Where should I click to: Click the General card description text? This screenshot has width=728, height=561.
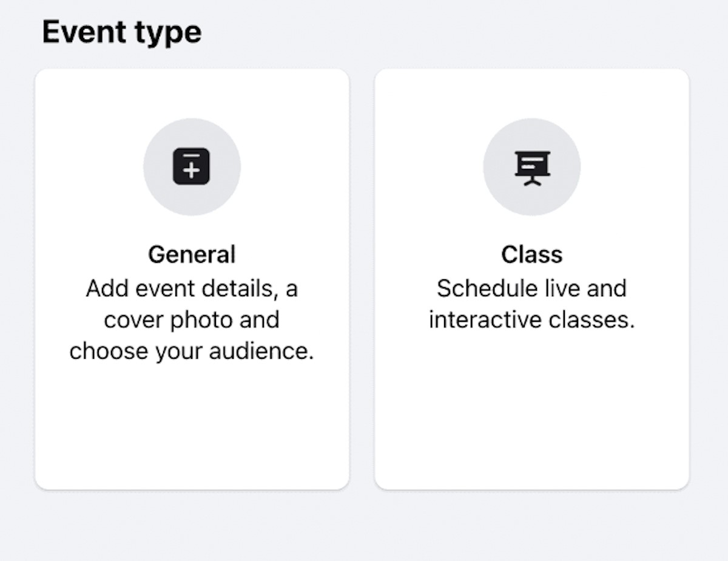192,319
